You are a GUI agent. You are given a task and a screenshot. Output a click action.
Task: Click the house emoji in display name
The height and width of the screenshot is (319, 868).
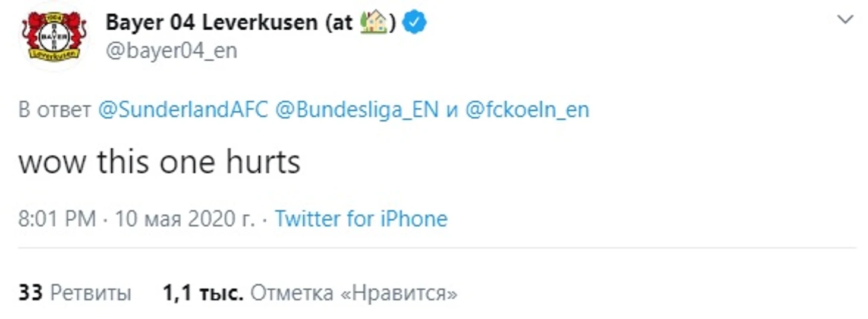tap(373, 23)
